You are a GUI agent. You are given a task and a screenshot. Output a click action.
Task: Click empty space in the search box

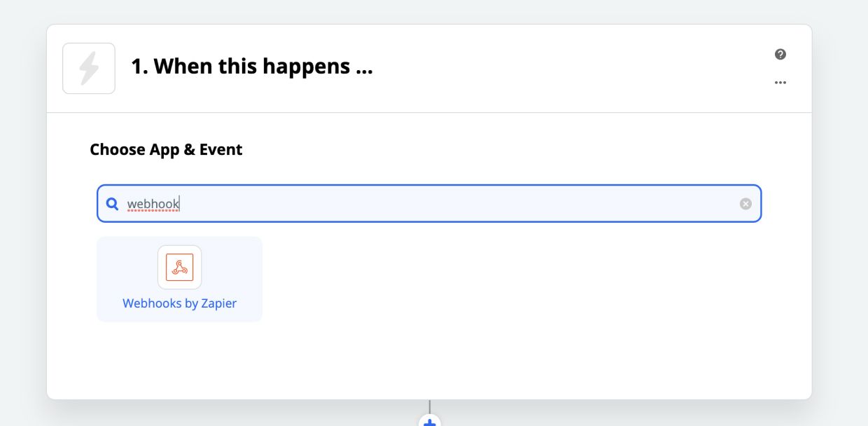(x=455, y=204)
